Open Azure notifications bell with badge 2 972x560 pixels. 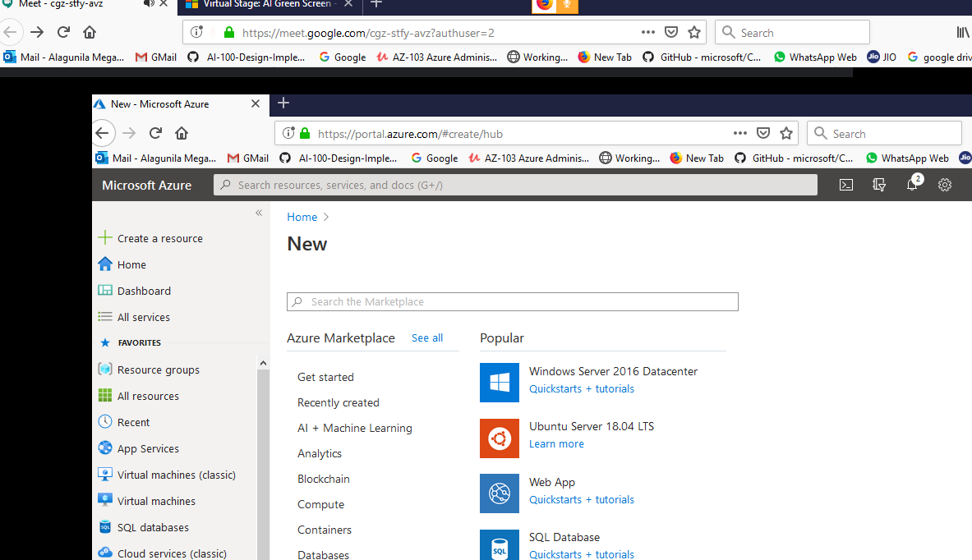pyautogui.click(x=913, y=183)
